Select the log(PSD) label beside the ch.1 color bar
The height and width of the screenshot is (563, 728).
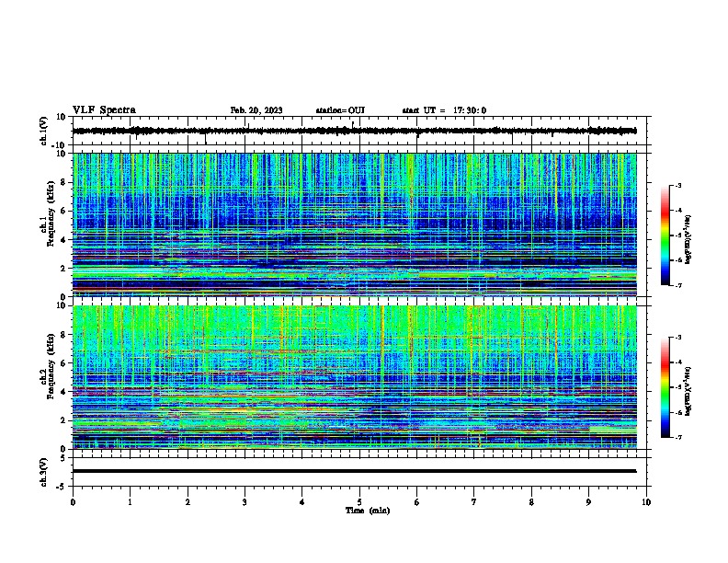[x=688, y=240]
